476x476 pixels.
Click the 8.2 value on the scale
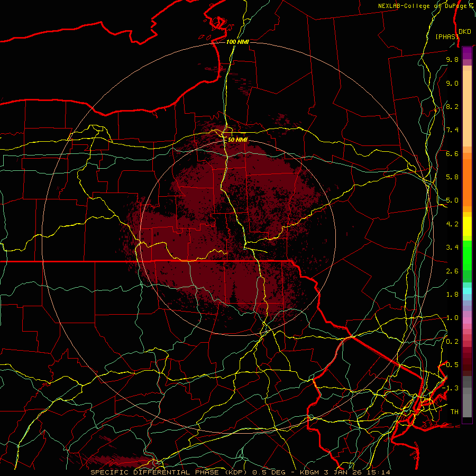(x=452, y=106)
